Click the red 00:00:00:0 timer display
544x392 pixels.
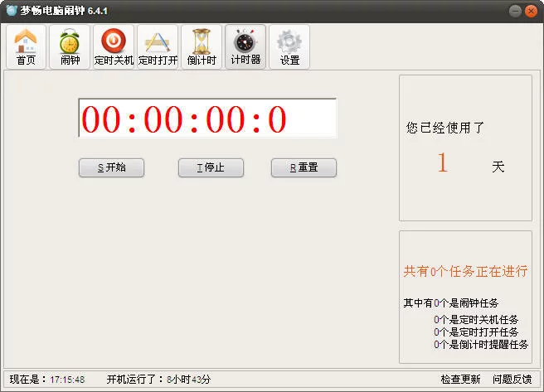207,119
